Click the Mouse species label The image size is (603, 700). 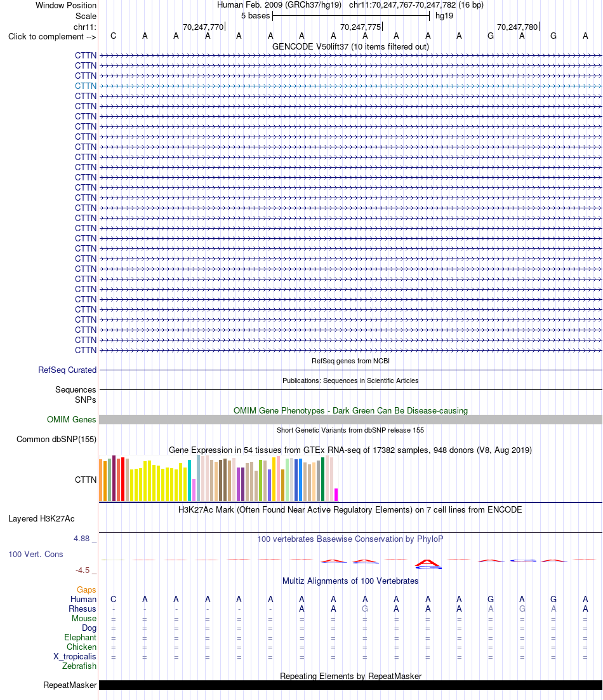[x=84, y=618]
